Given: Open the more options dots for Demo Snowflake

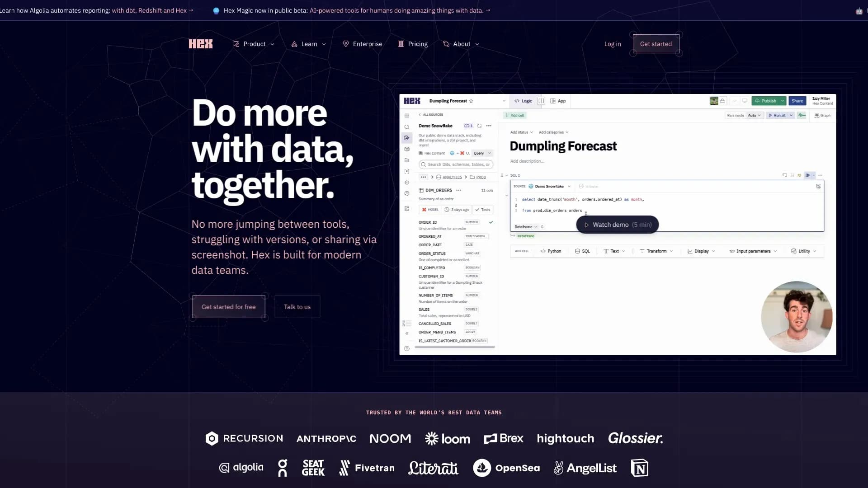Looking at the screenshot, I should click(489, 126).
